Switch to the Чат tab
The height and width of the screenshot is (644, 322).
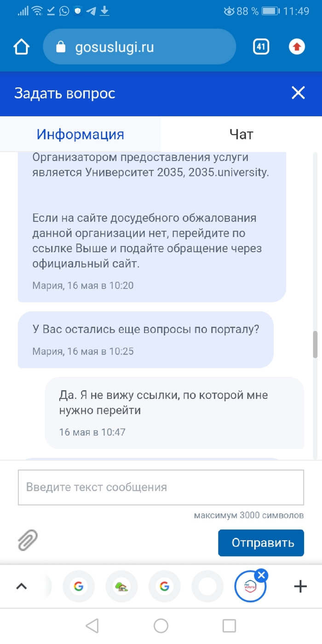(241, 134)
